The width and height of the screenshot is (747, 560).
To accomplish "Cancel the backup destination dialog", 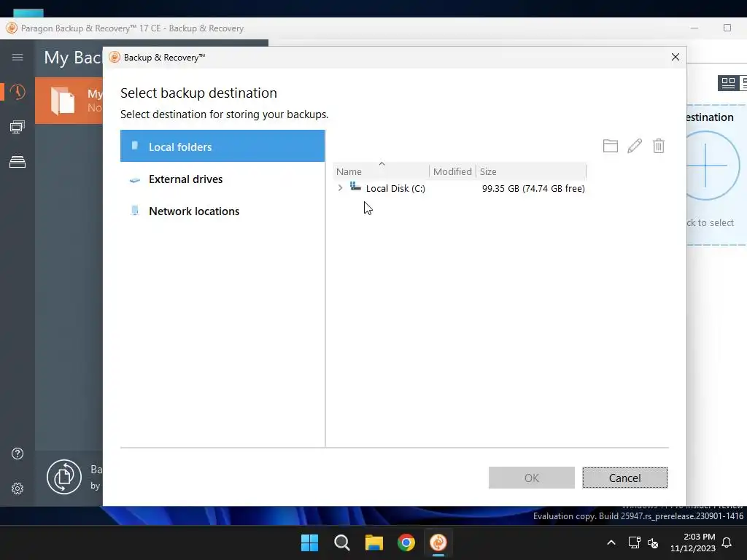I will click(624, 478).
